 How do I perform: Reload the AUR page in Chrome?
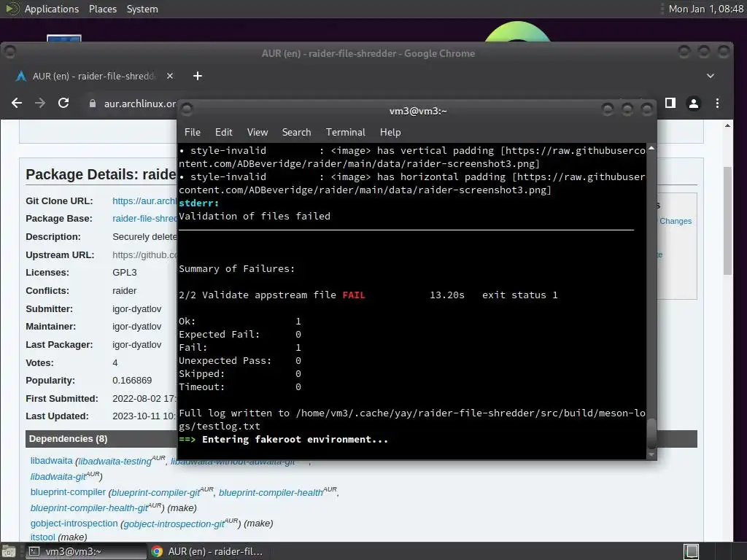[x=63, y=103]
